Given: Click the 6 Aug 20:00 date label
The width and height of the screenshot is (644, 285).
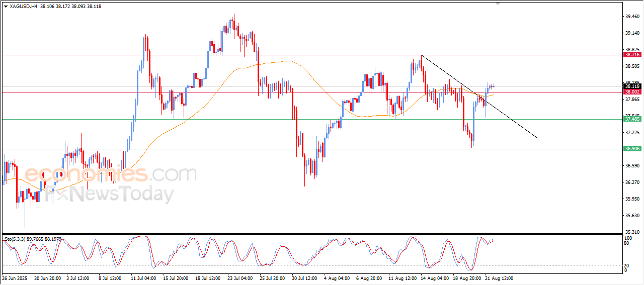Looking at the screenshot, I should pos(368,278).
